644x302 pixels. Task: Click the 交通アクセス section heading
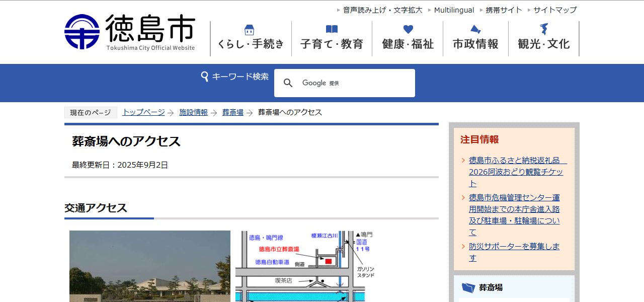coord(96,208)
